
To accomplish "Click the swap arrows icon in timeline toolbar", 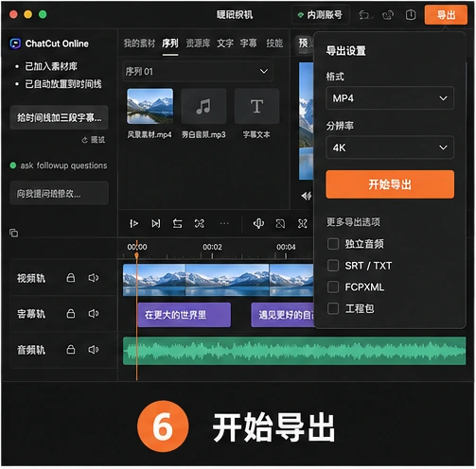I will click(x=178, y=224).
